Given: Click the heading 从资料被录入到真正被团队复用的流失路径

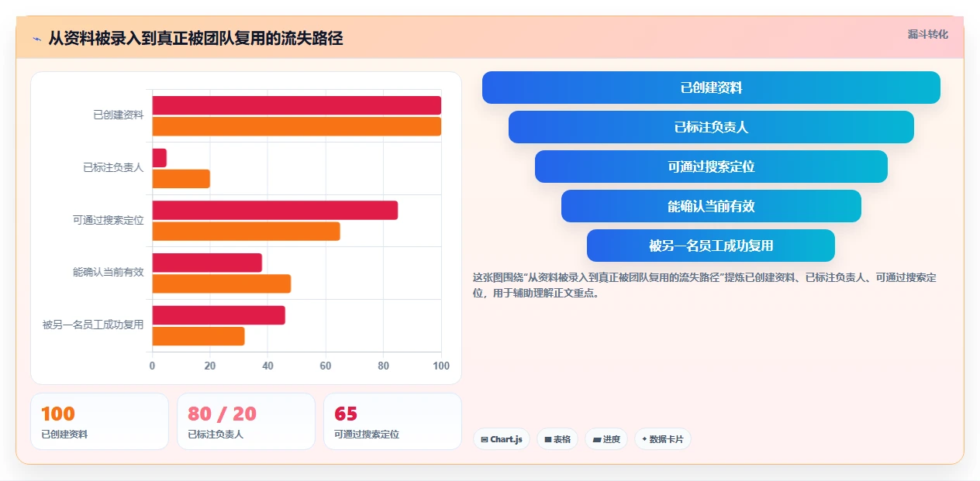Looking at the screenshot, I should (x=195, y=38).
